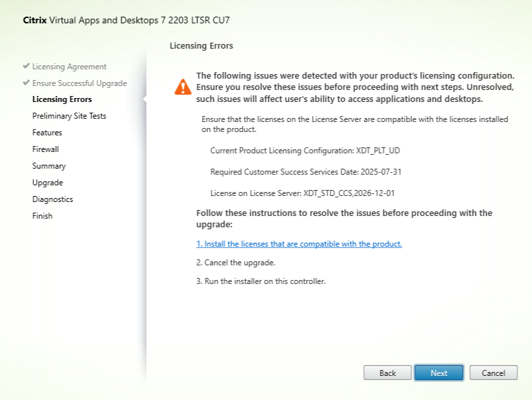The width and height of the screenshot is (532, 400).
Task: Select the Ensure Successful Upgrade step
Action: (x=79, y=83)
